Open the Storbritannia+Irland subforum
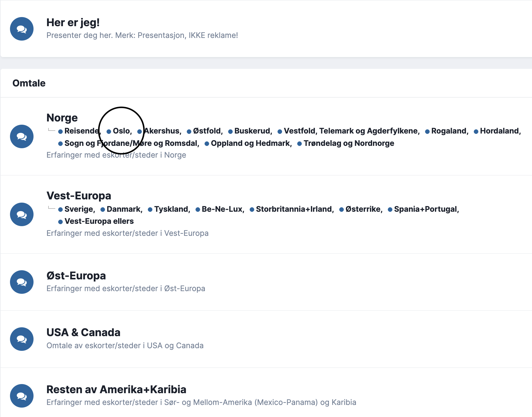This screenshot has width=532, height=417. pyautogui.click(x=295, y=209)
